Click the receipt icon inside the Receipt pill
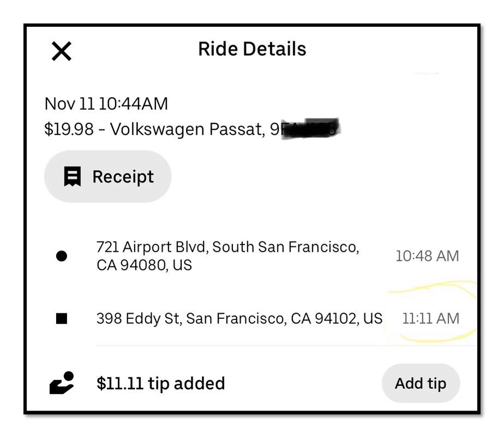Viewport: 504px width, 439px height. pyautogui.click(x=73, y=176)
